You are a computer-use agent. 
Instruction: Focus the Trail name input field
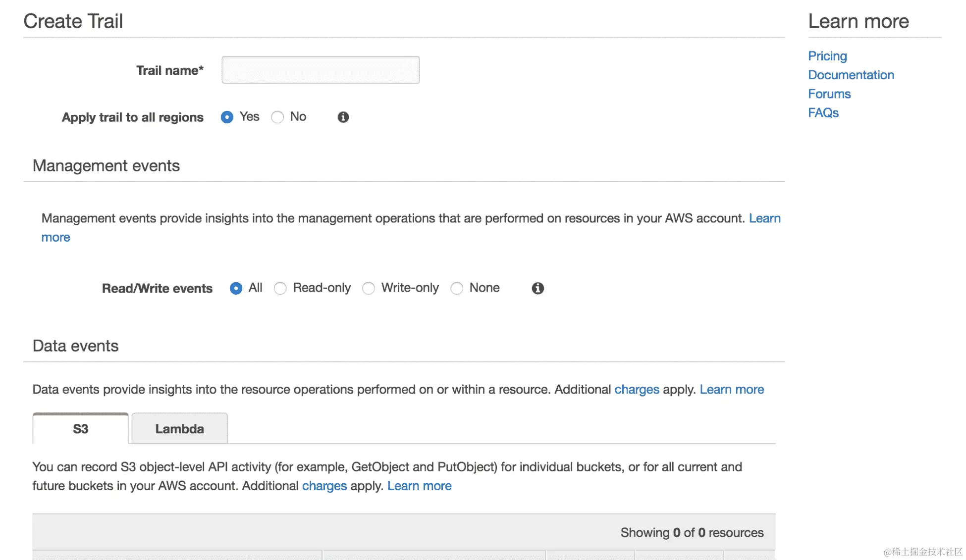(x=321, y=70)
